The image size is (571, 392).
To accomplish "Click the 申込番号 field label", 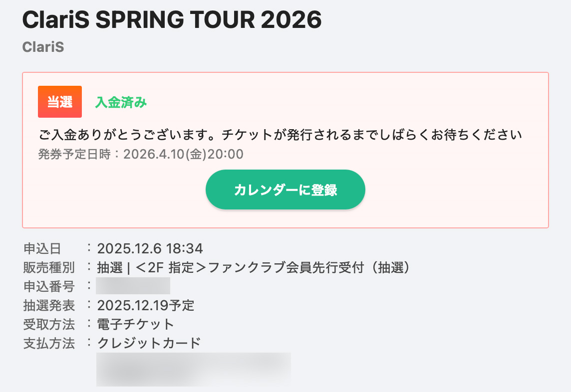I will pyautogui.click(x=49, y=286).
